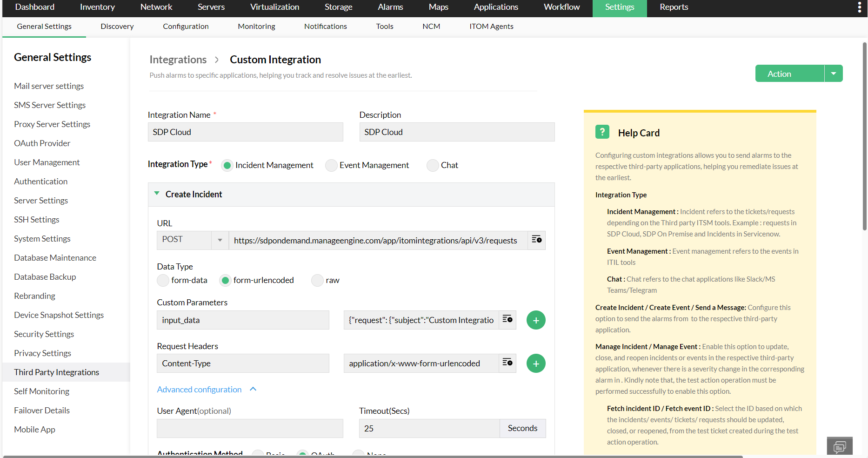The width and height of the screenshot is (868, 458).
Task: Open the chat support icon at bottom right
Action: (839, 447)
